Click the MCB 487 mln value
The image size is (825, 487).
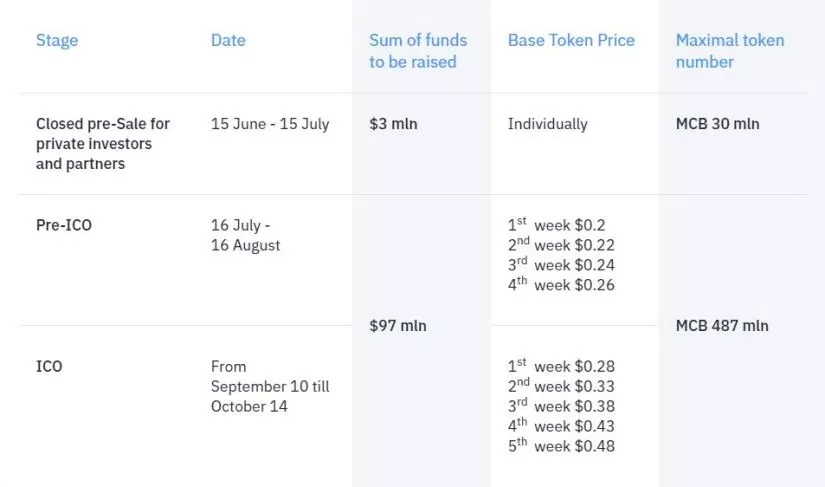(721, 326)
